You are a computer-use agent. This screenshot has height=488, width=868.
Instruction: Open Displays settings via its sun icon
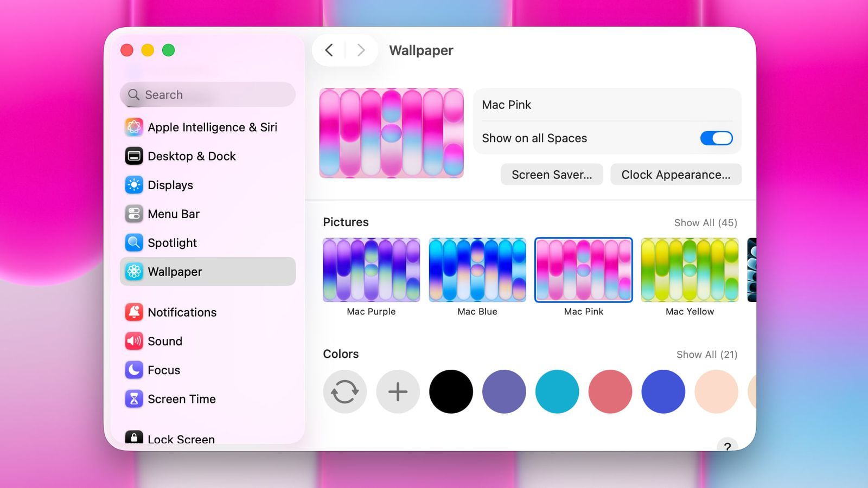[x=134, y=185]
